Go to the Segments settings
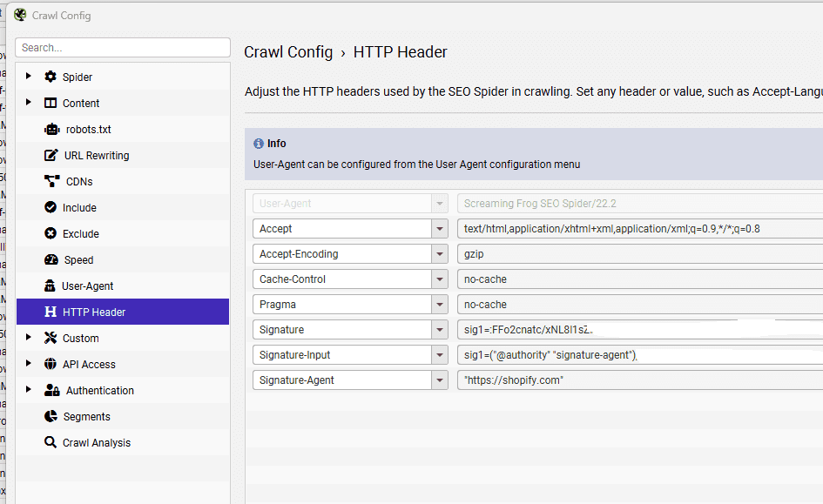 point(86,416)
